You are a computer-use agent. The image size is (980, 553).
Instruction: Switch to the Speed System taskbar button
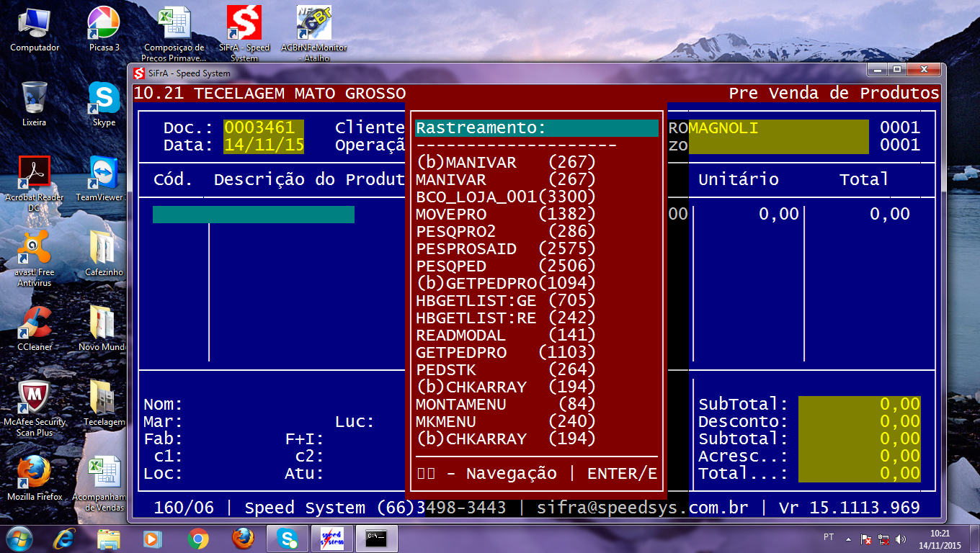click(332, 539)
